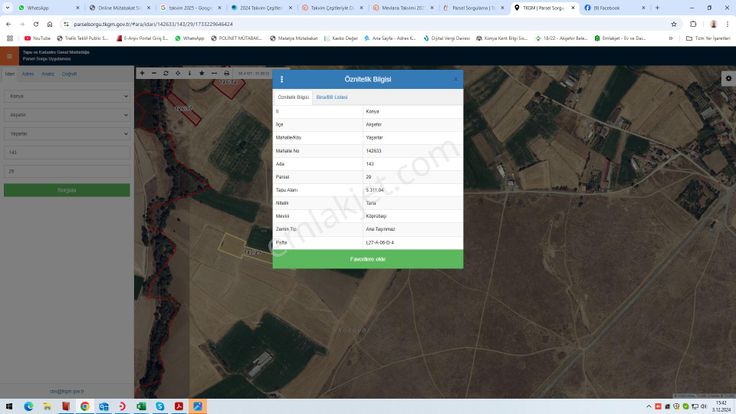Expand the Konya province dropdown
The width and height of the screenshot is (736, 414).
click(67, 97)
